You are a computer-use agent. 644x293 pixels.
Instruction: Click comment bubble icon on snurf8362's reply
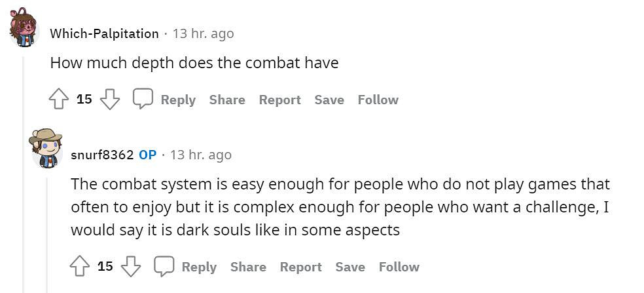click(x=164, y=266)
